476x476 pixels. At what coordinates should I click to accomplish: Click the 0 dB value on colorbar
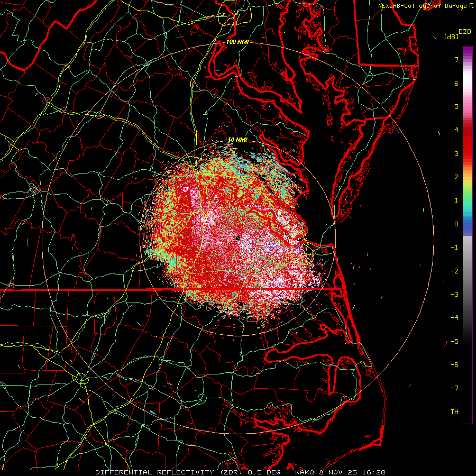[x=456, y=224]
